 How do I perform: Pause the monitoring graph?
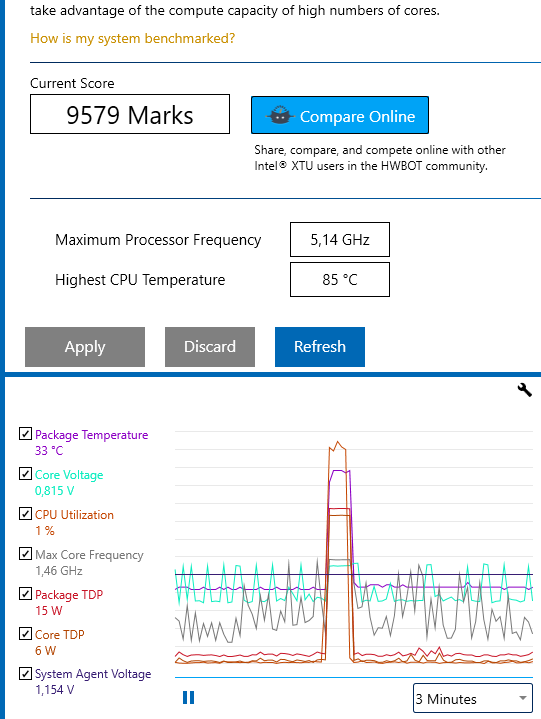188,697
